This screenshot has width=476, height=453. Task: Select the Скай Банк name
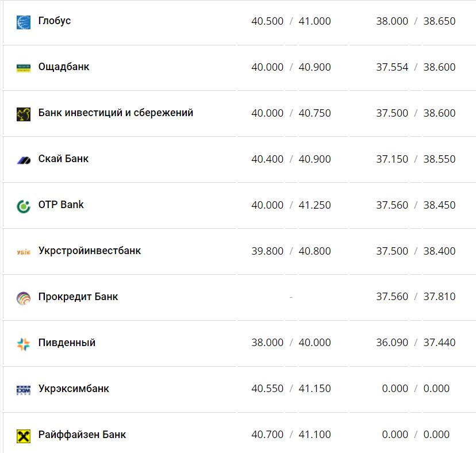(63, 159)
